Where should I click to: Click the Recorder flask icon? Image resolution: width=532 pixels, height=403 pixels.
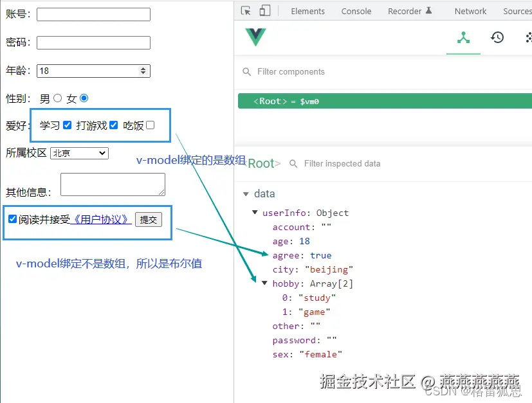[x=429, y=10]
